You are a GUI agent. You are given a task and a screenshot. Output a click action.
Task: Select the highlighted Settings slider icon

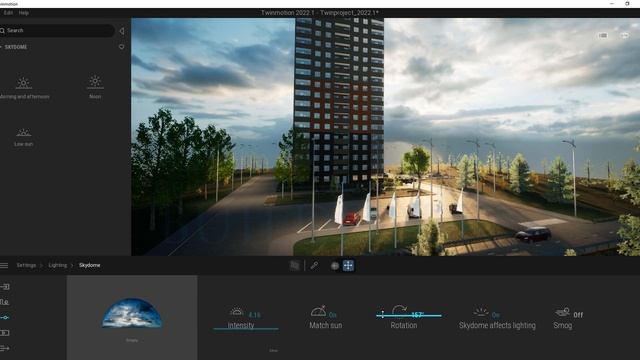pos(5,317)
